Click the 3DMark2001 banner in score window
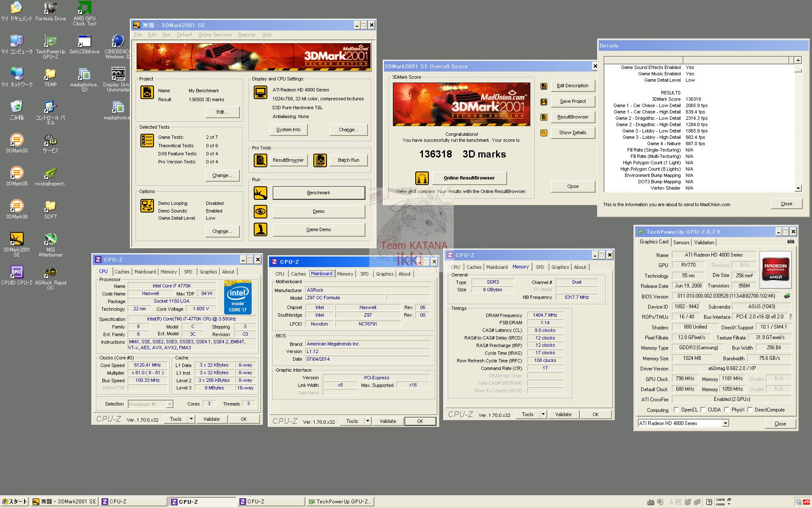The width and height of the screenshot is (812, 508). [x=461, y=104]
